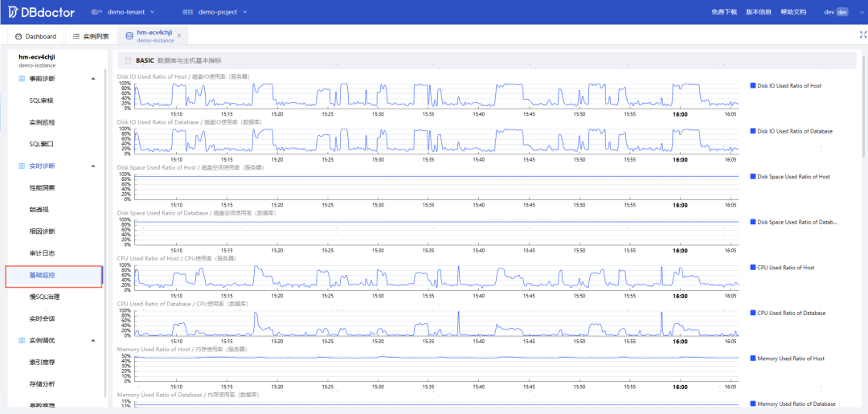Click the 事前诊断 group icon
868x414 pixels.
pyautogui.click(x=22, y=79)
